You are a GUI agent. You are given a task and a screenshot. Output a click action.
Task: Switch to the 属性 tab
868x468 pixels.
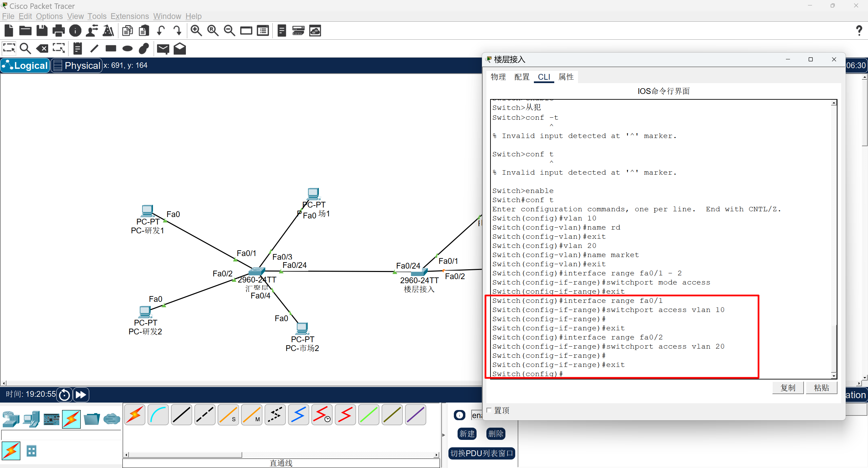pos(566,77)
